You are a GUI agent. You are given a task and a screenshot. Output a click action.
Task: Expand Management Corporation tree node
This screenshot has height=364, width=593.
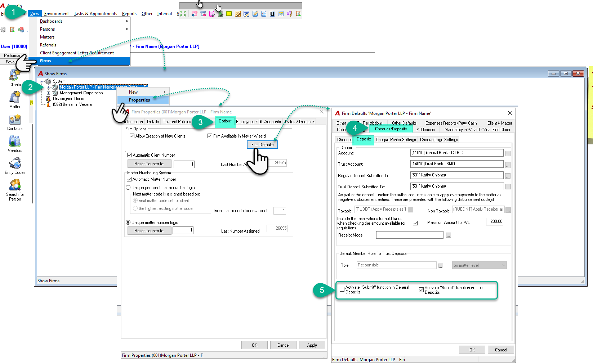(x=48, y=93)
